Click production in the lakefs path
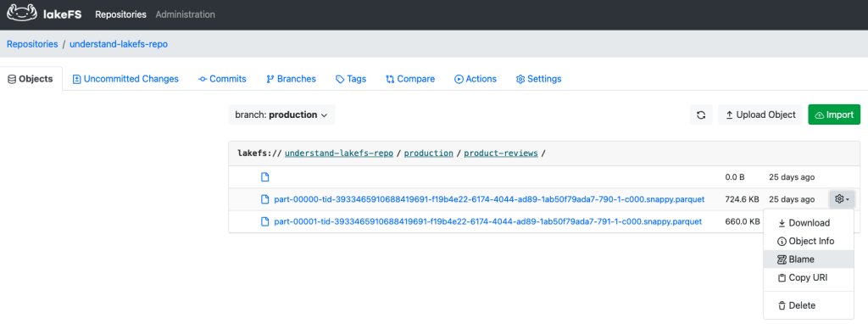Screen dimensions: 868x324 click(x=429, y=154)
